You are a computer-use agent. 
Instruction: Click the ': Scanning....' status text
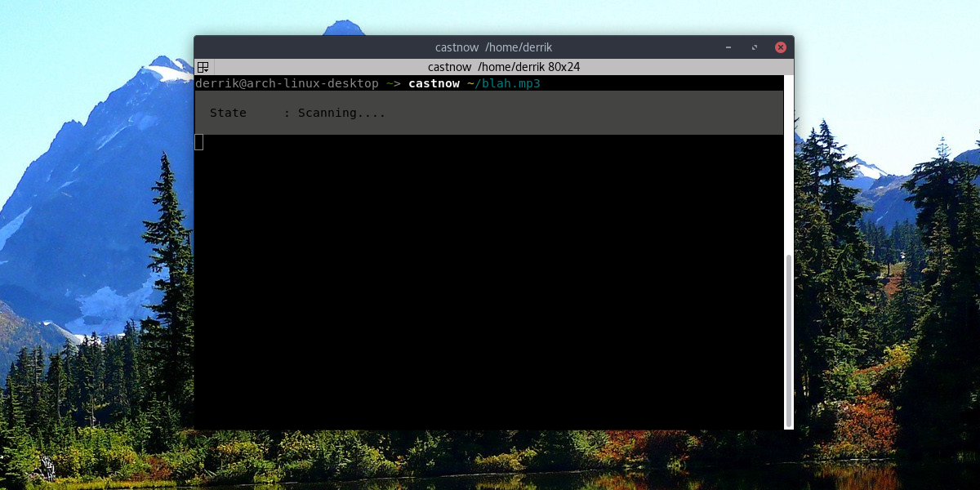[335, 113]
